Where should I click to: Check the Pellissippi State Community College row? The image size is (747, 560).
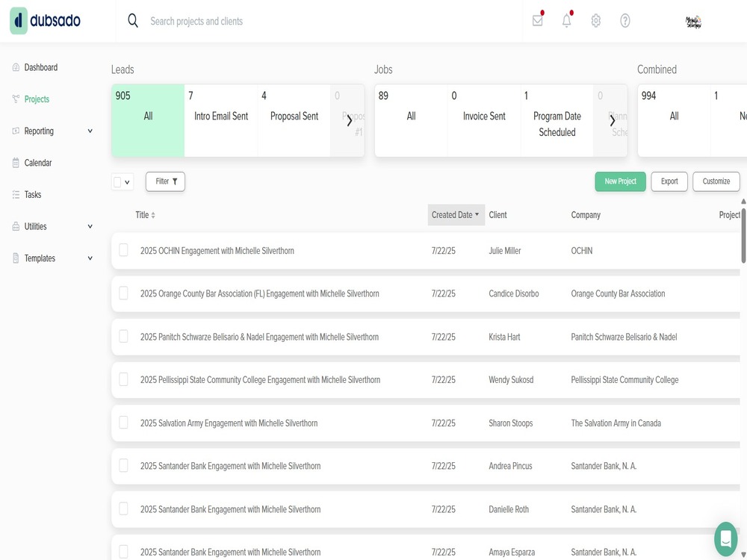[123, 379]
